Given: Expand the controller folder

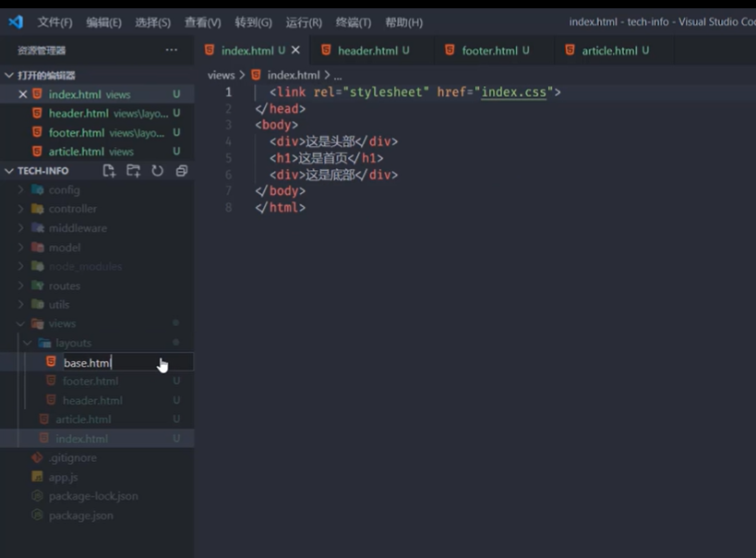Looking at the screenshot, I should pyautogui.click(x=97, y=209).
